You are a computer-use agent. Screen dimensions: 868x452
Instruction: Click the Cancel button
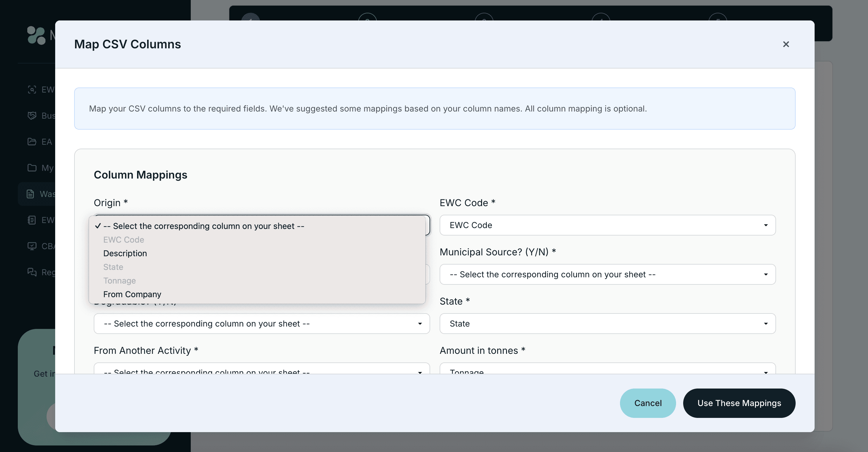coord(648,403)
